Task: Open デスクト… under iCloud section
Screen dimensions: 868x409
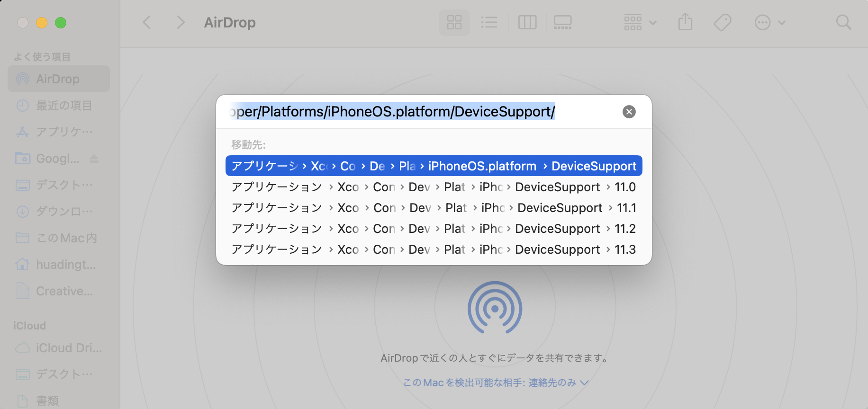Action: (59, 374)
